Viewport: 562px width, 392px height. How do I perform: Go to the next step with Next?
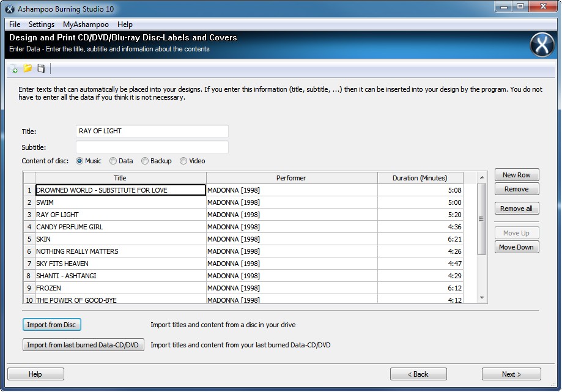pyautogui.click(x=511, y=374)
